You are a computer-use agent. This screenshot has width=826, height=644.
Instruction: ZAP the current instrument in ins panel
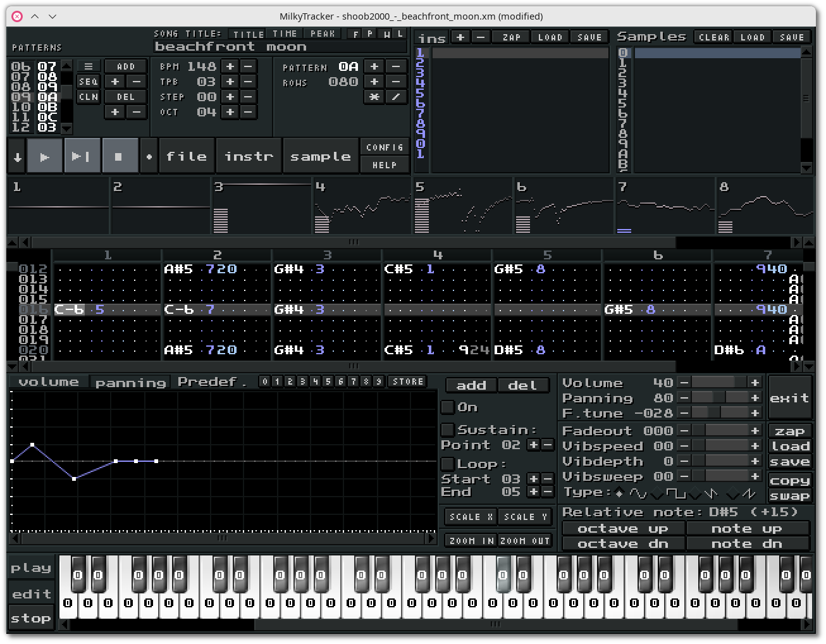point(512,37)
